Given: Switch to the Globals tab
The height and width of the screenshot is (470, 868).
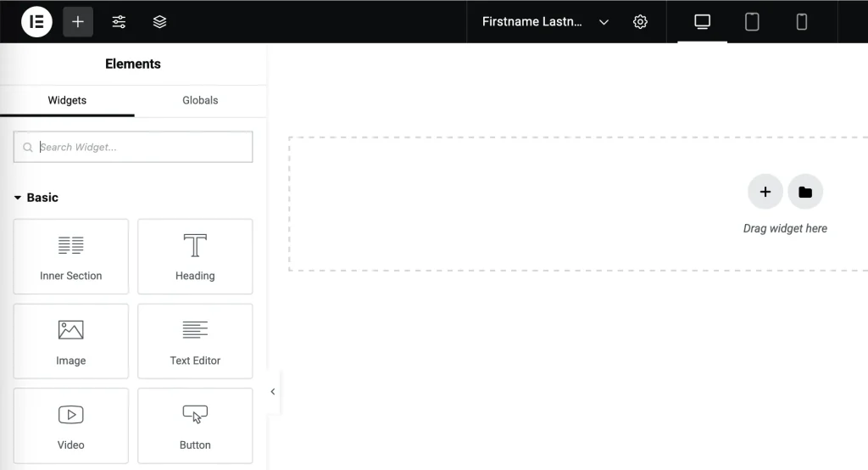Looking at the screenshot, I should pyautogui.click(x=200, y=100).
